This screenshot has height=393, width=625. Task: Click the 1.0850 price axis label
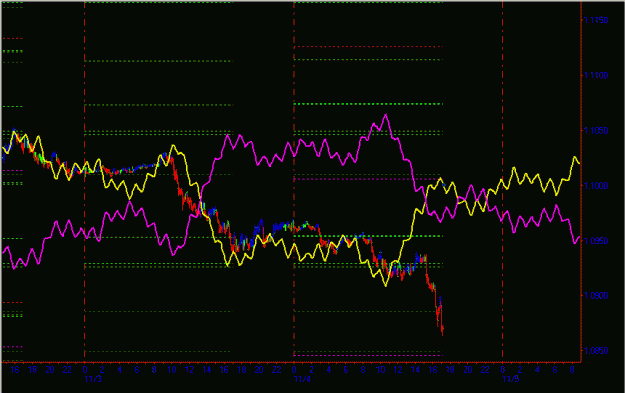pos(596,351)
